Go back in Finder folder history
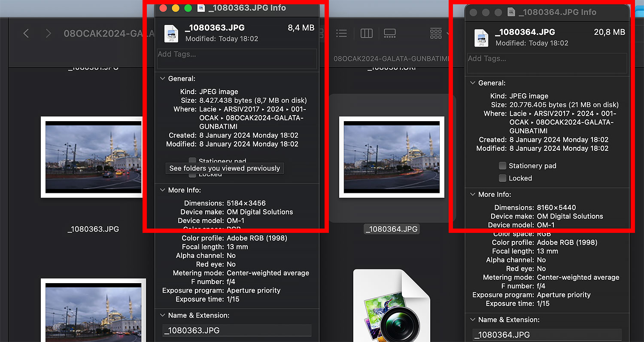The image size is (644, 342). 26,34
